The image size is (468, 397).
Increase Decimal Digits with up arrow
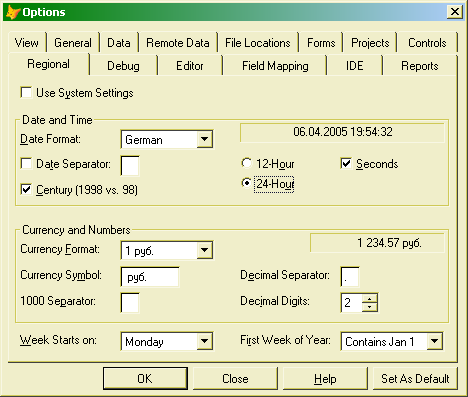coord(369,298)
